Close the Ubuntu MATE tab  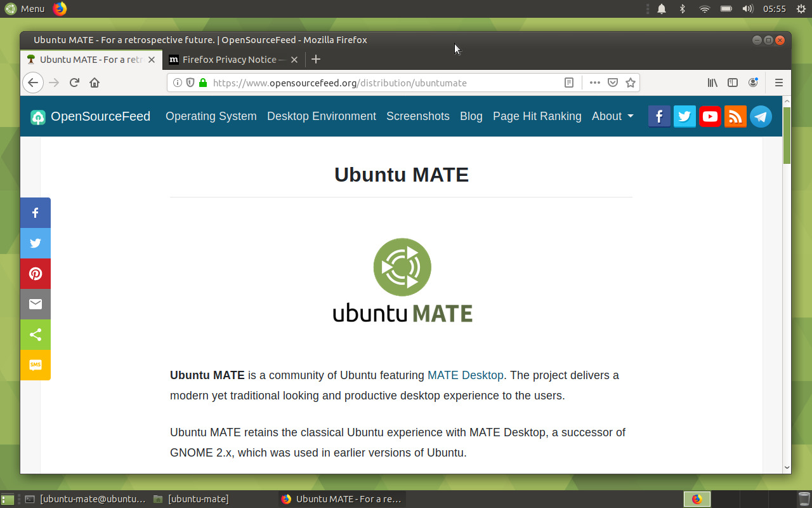point(152,60)
